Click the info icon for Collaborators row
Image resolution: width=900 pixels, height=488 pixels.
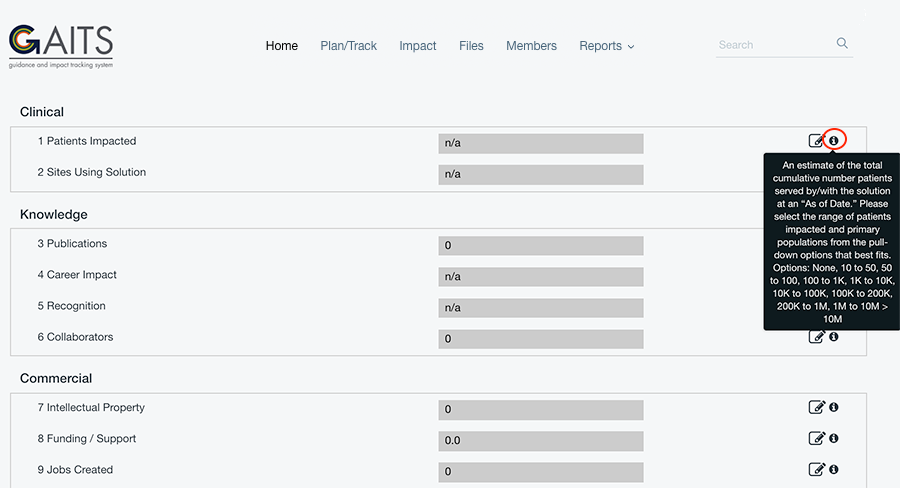coord(834,337)
